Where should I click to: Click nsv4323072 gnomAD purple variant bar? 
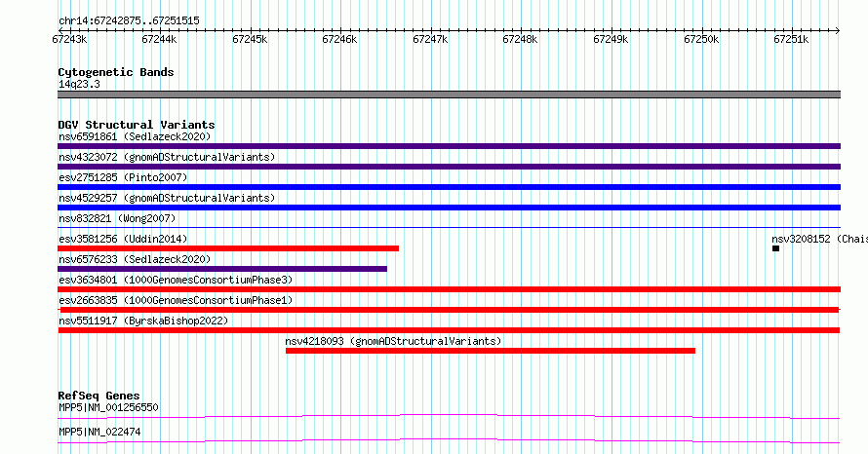(x=449, y=167)
